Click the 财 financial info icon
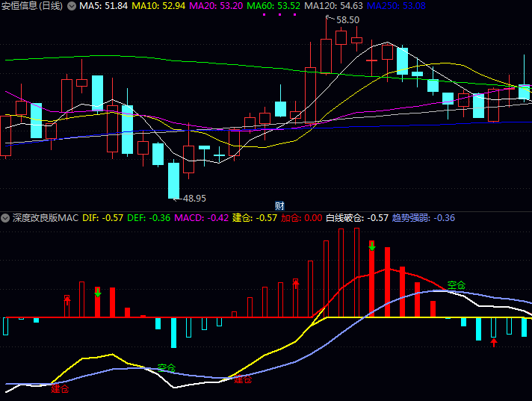The image size is (532, 401). pyautogui.click(x=279, y=206)
